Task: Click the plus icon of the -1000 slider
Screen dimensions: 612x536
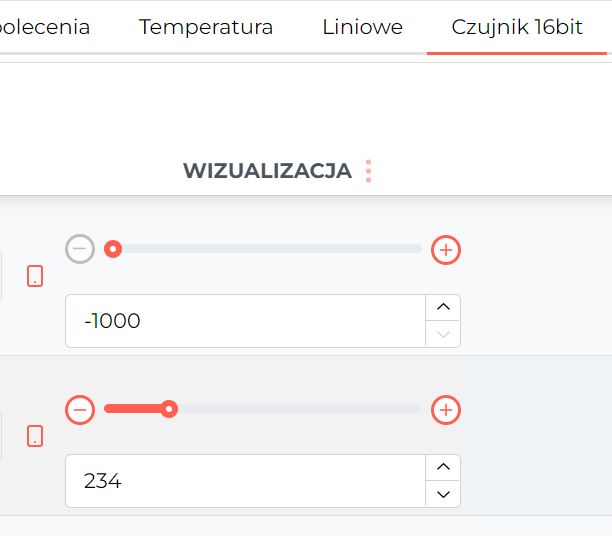Action: (x=446, y=250)
